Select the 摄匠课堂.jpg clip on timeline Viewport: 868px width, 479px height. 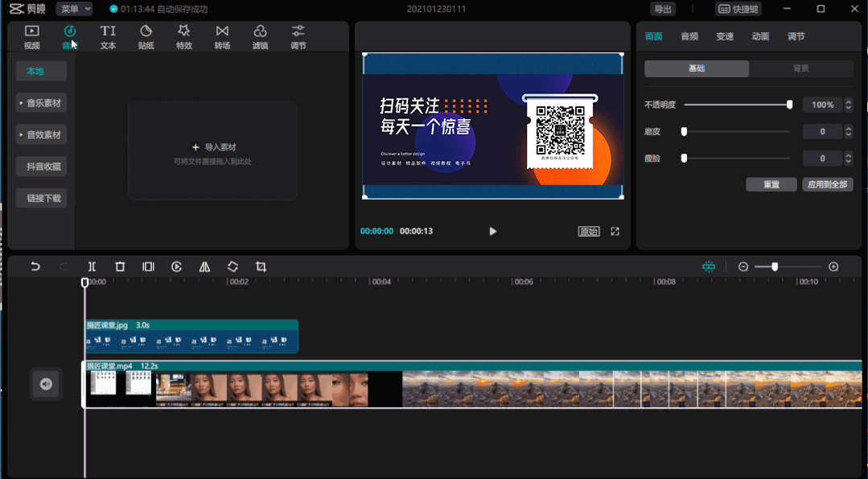(x=191, y=337)
